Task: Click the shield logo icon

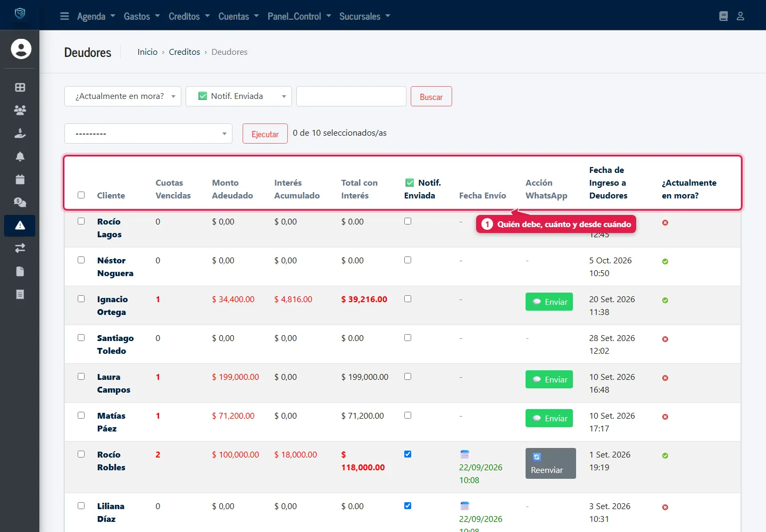Action: pyautogui.click(x=20, y=14)
